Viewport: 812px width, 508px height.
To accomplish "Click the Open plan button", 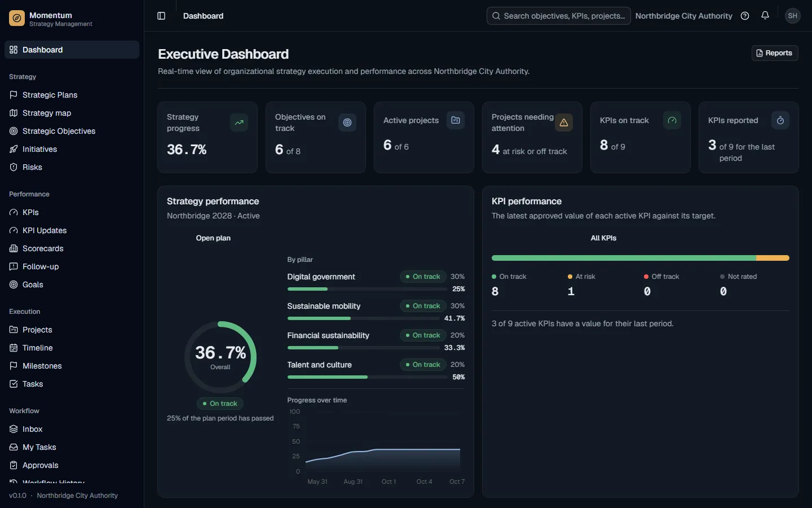I will point(213,238).
